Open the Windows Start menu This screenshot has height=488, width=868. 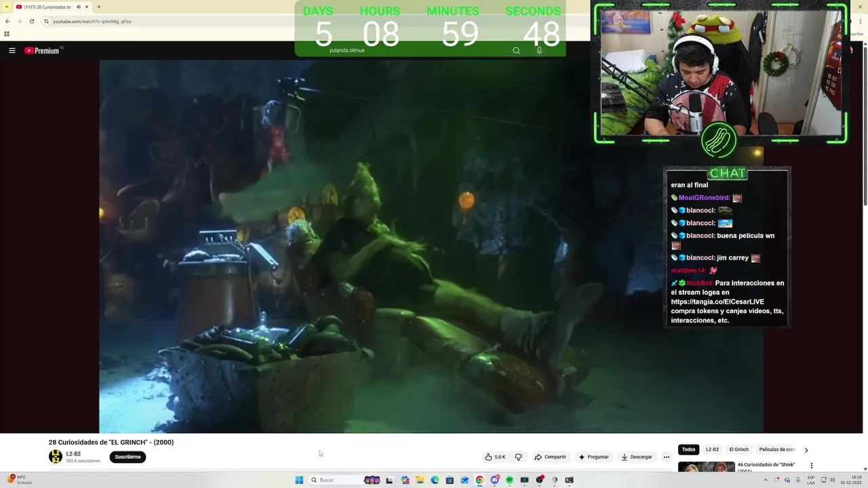click(299, 480)
